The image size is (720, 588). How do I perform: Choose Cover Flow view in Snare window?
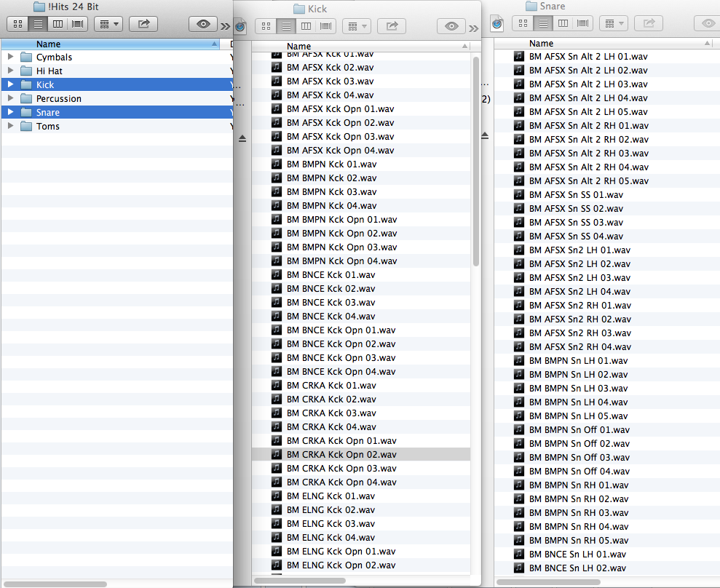pos(582,23)
